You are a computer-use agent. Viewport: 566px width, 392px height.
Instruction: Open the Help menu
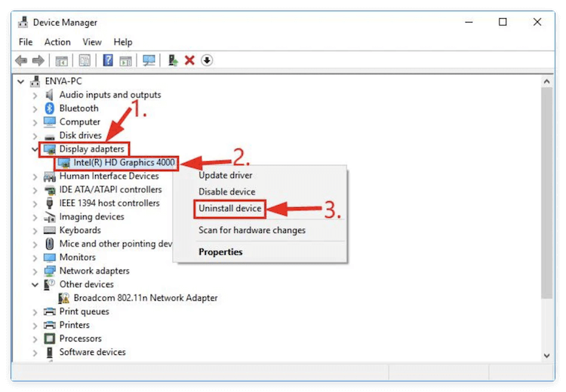click(x=123, y=41)
